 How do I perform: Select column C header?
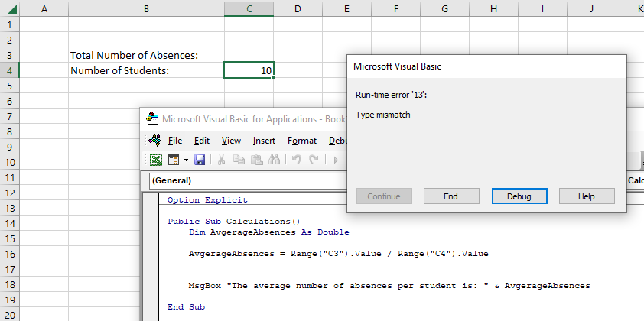point(249,8)
